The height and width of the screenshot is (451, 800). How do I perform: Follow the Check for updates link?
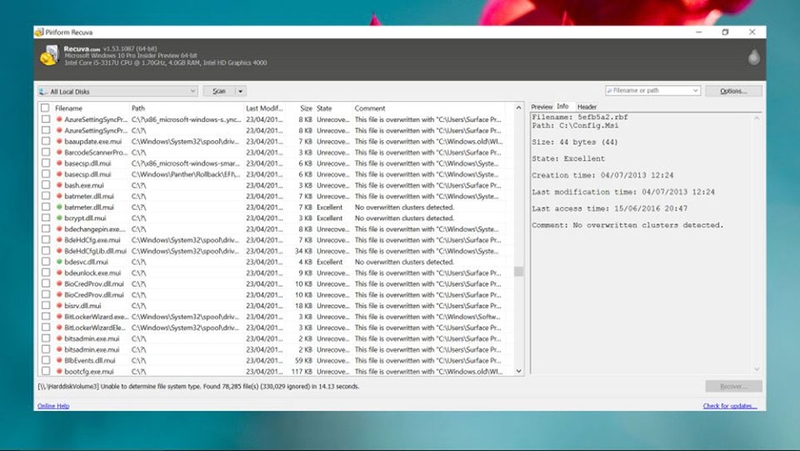coord(730,406)
